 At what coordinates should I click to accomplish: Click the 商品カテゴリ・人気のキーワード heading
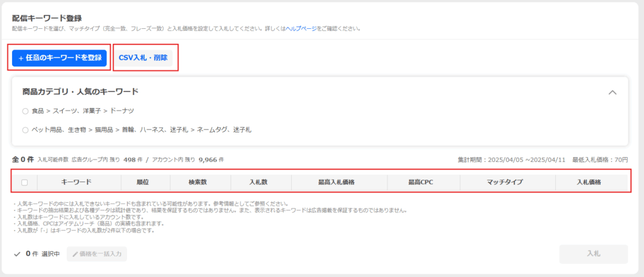coord(80,92)
